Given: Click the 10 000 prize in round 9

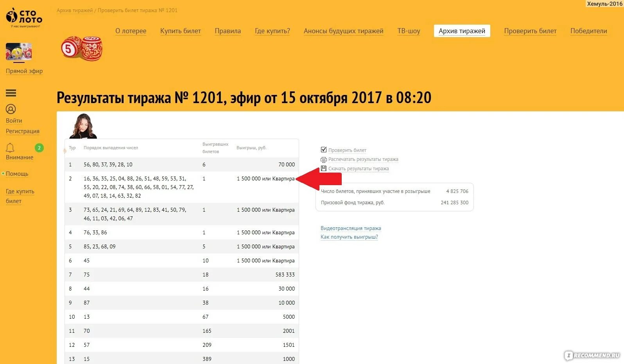Looking at the screenshot, I should coord(287,303).
